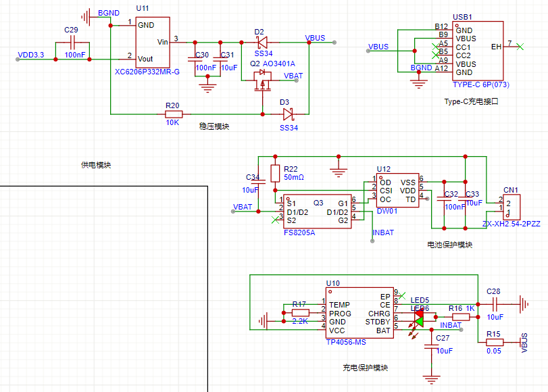The width and height of the screenshot is (548, 392).
Task: Select capacitor C31 symbol
Action: coord(220,58)
